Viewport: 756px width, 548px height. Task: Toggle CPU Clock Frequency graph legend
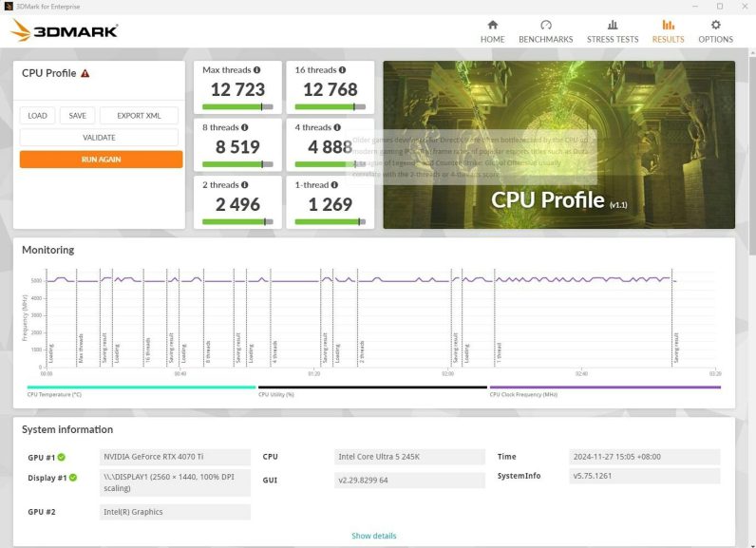click(605, 390)
